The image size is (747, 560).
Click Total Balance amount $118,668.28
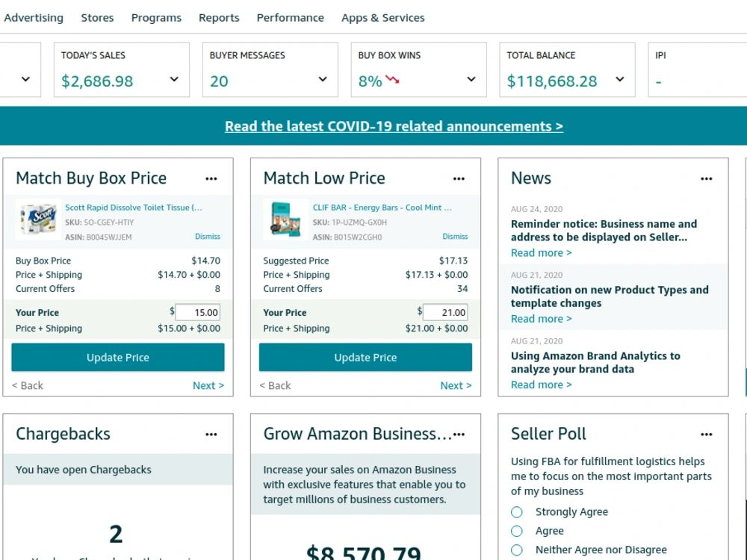click(x=552, y=81)
